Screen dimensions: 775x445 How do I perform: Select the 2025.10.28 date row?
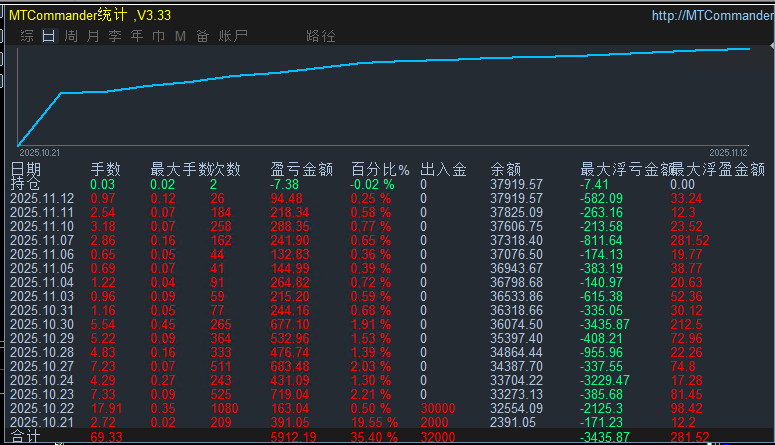click(x=42, y=352)
